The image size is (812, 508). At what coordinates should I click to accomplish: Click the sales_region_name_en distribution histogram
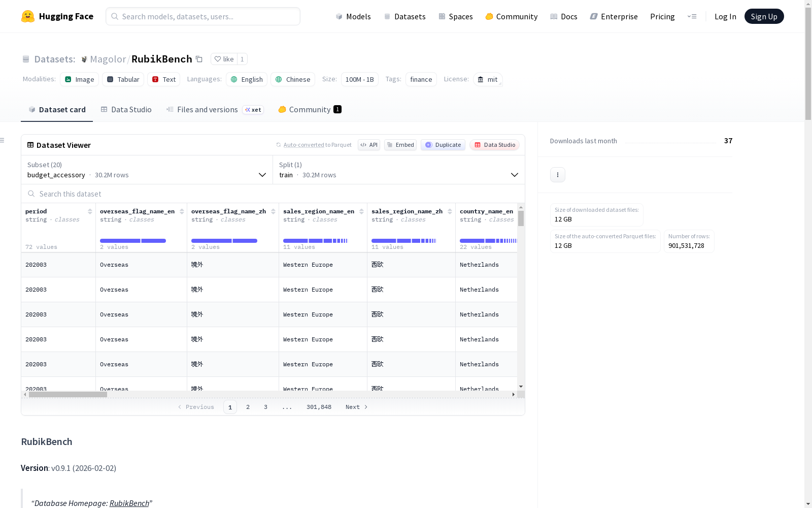[x=315, y=241]
